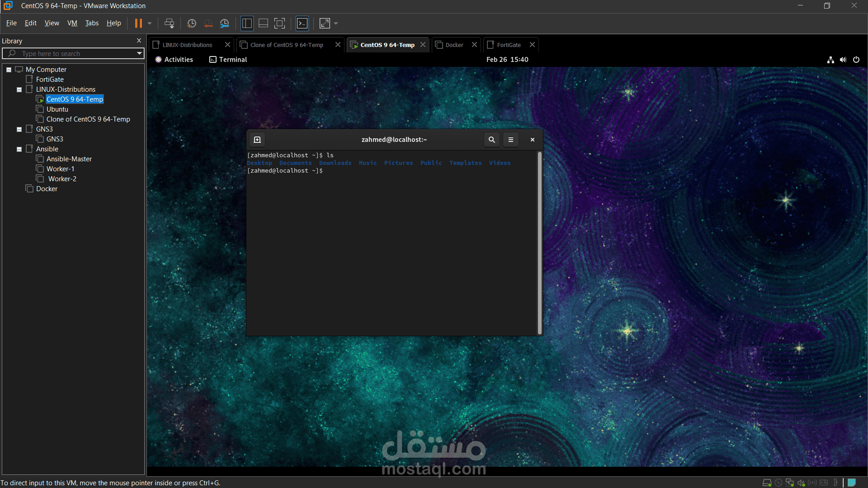Image resolution: width=868 pixels, height=488 pixels.
Task: Select Ansible-Master in library
Action: (69, 159)
